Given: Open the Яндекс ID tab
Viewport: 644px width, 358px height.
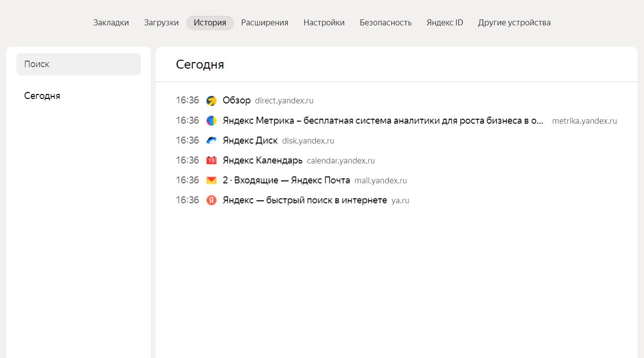Looking at the screenshot, I should click(444, 22).
